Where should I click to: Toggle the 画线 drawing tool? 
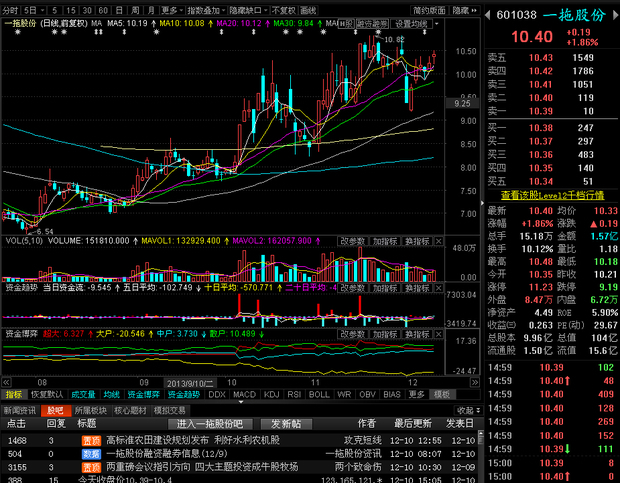[308, 10]
